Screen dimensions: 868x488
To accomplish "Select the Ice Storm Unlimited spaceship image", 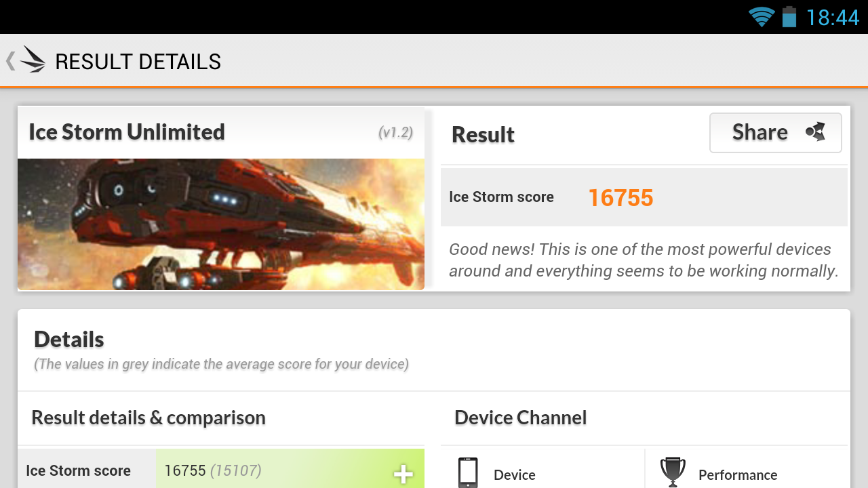I will (221, 224).
